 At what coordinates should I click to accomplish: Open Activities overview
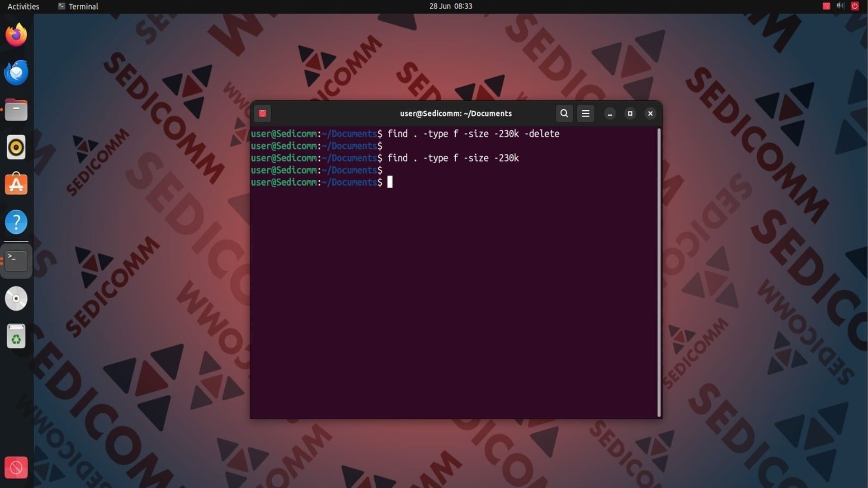[x=24, y=6]
